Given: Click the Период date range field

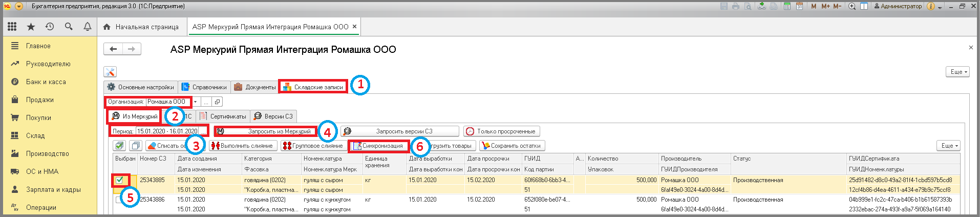Looking at the screenshot, I should [167, 131].
